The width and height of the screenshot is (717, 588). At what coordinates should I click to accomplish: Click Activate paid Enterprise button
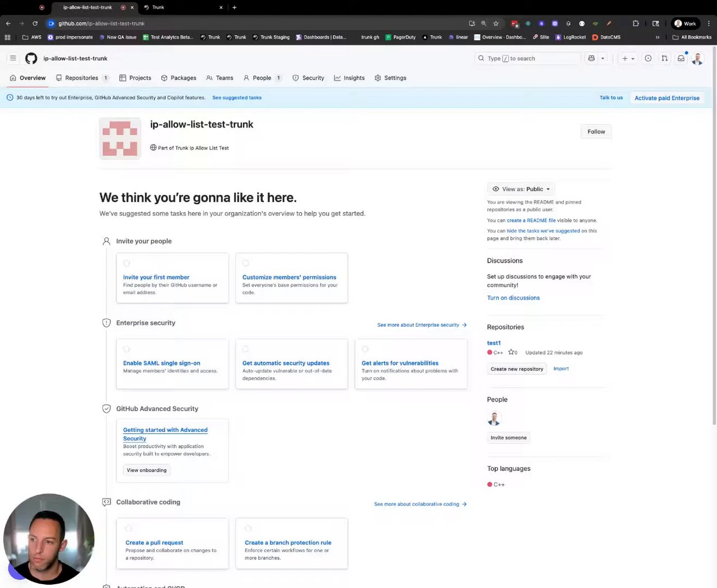tap(667, 98)
